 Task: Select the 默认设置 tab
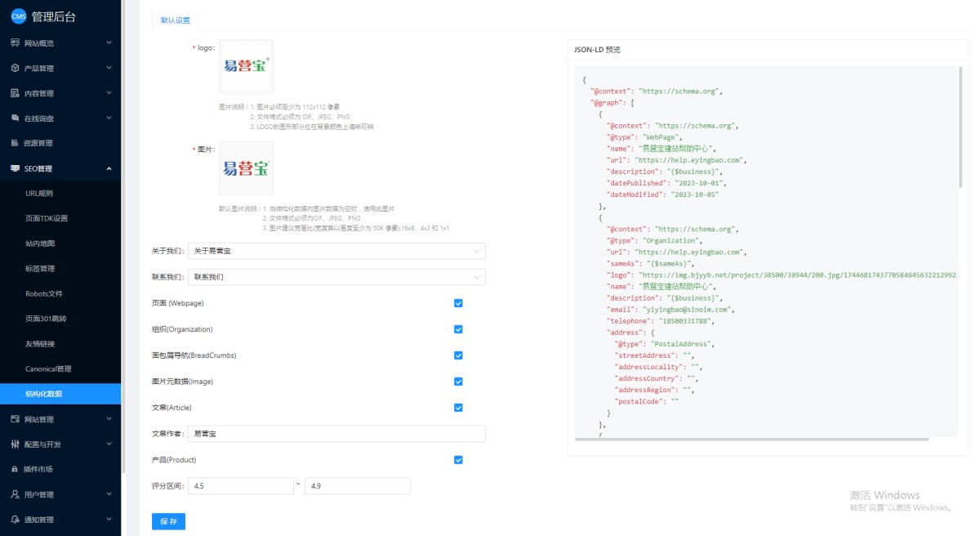click(x=176, y=20)
